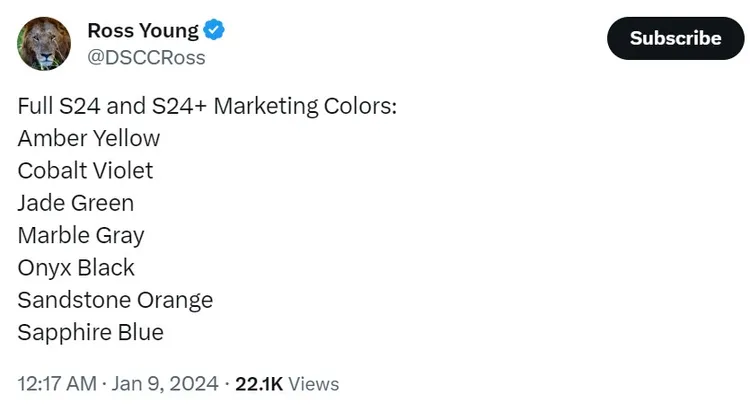The image size is (750, 410).
Task: Click the Amber Yellow line
Action: pos(88,138)
